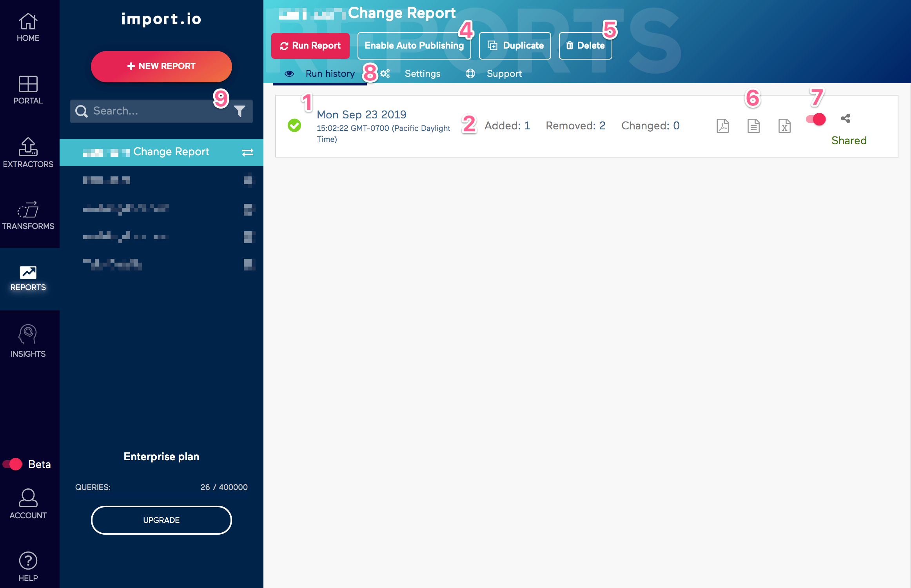The width and height of the screenshot is (911, 588).
Task: Open the text document export for the run
Action: [753, 126]
